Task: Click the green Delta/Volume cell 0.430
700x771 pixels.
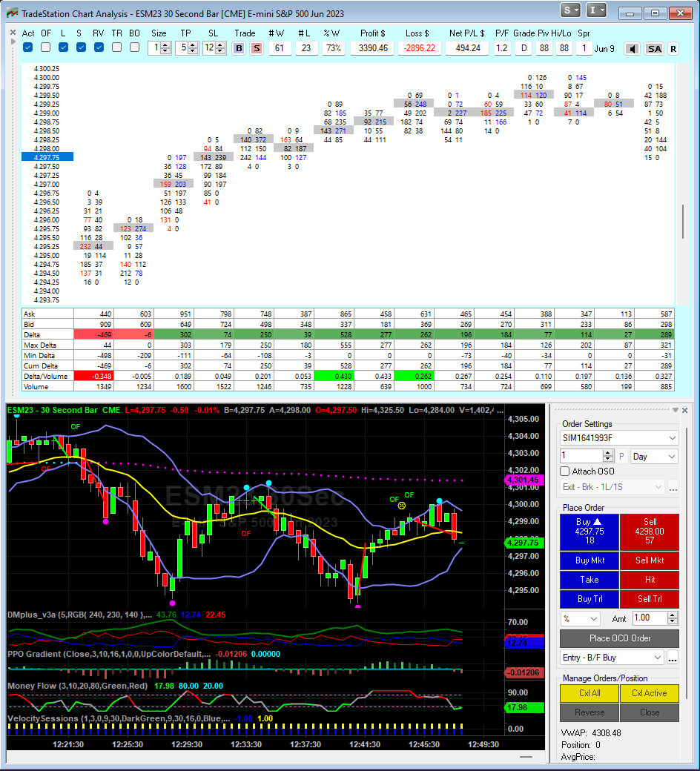Action: (334, 376)
